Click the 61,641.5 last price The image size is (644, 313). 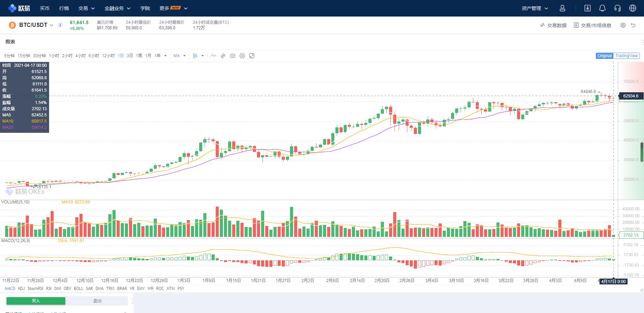coord(79,22)
